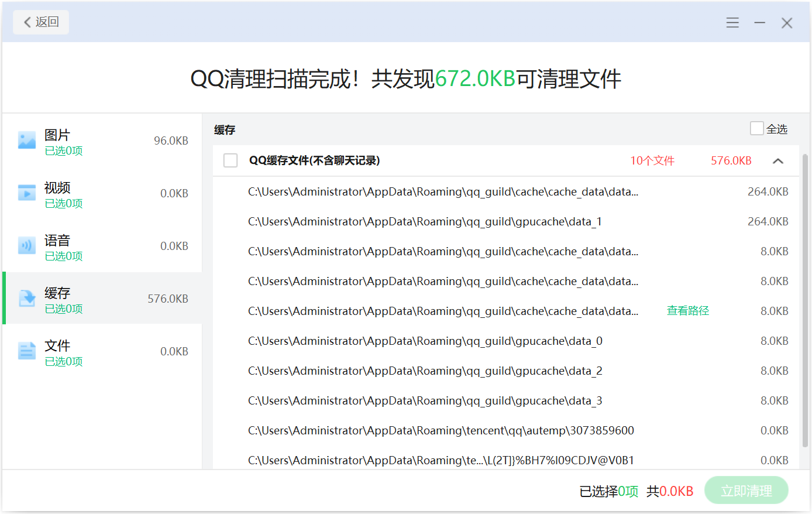812x514 pixels.
Task: Select the gpucache\data_2 file row
Action: (506, 371)
